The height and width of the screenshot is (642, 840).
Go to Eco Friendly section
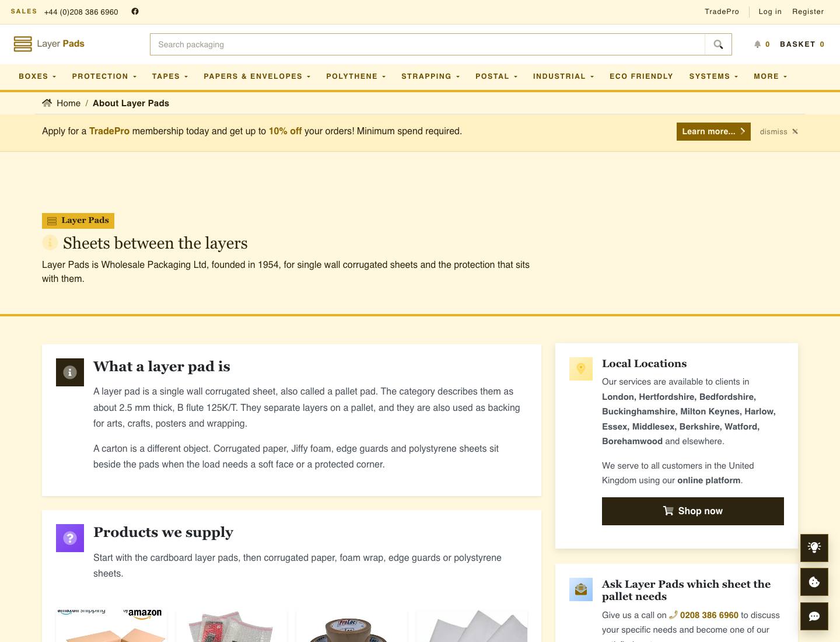click(x=641, y=76)
